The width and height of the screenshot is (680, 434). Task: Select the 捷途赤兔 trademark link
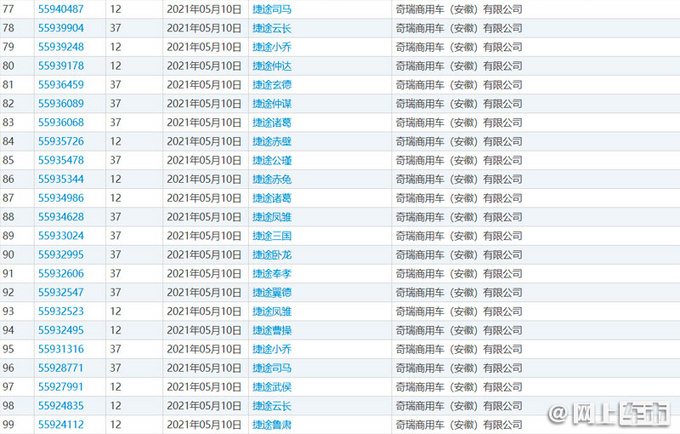pos(271,179)
